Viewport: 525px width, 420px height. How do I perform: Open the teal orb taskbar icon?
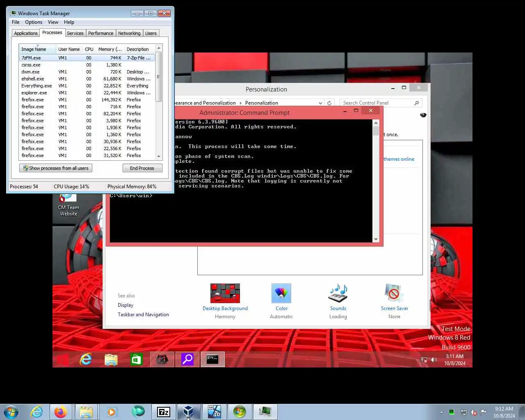[x=138, y=411]
